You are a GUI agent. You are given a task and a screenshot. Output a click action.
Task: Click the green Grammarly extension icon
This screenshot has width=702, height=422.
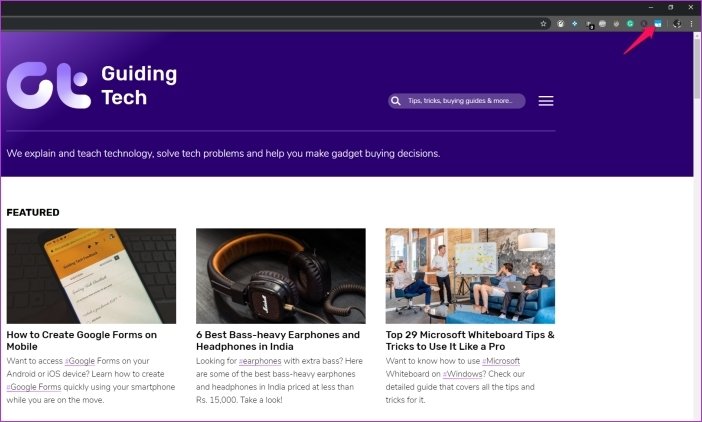[630, 23]
